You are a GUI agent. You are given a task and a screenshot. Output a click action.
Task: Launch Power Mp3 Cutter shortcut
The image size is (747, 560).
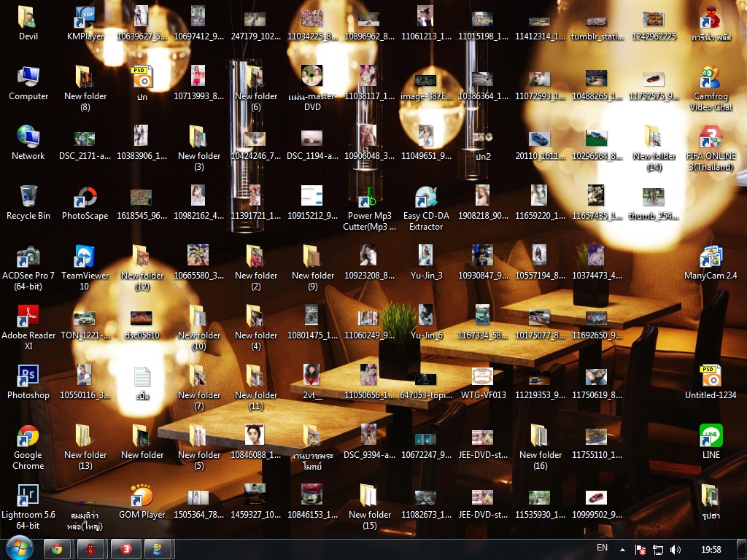[369, 209]
